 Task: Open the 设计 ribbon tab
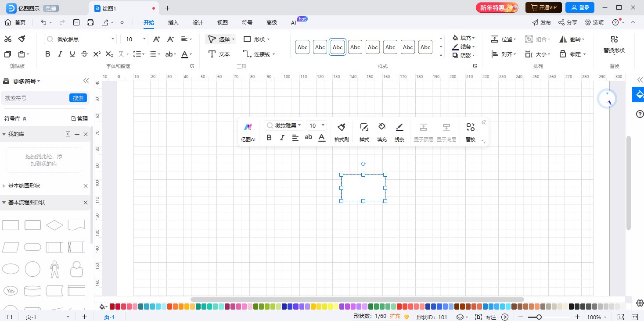point(198,22)
